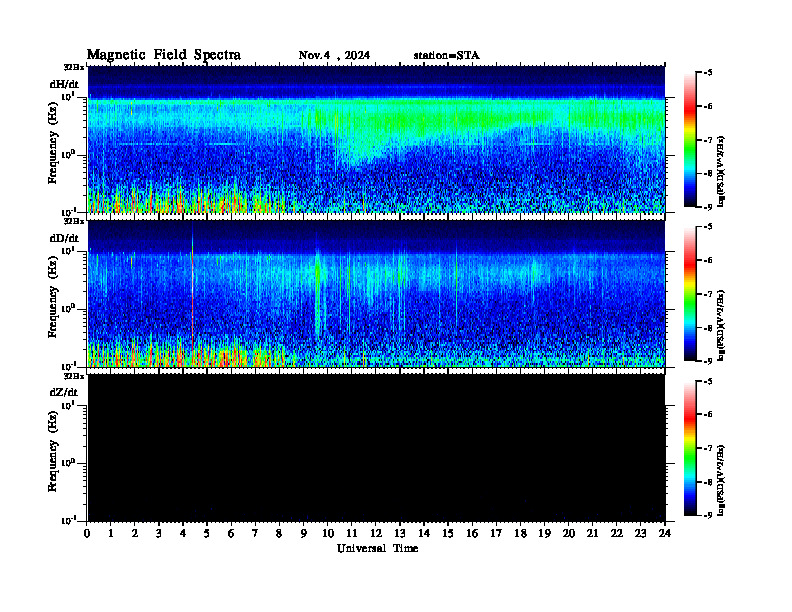Click the dH/dt colorbar log PSD unit label
Screen dimensions: 792x612
721,171
